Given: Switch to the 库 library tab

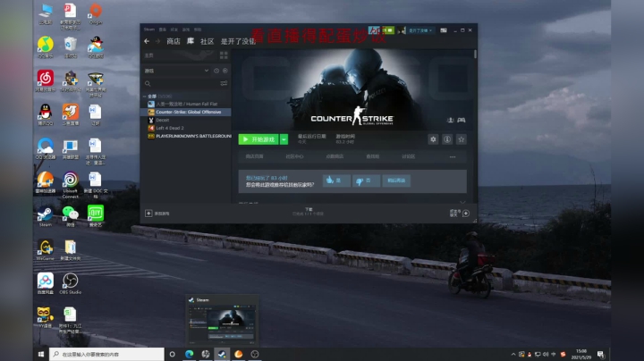Looking at the screenshot, I should (191, 41).
